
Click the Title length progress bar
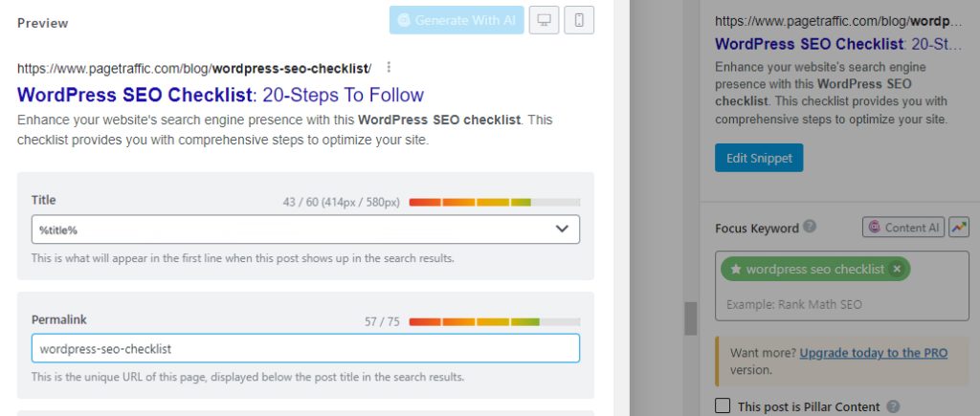click(495, 203)
